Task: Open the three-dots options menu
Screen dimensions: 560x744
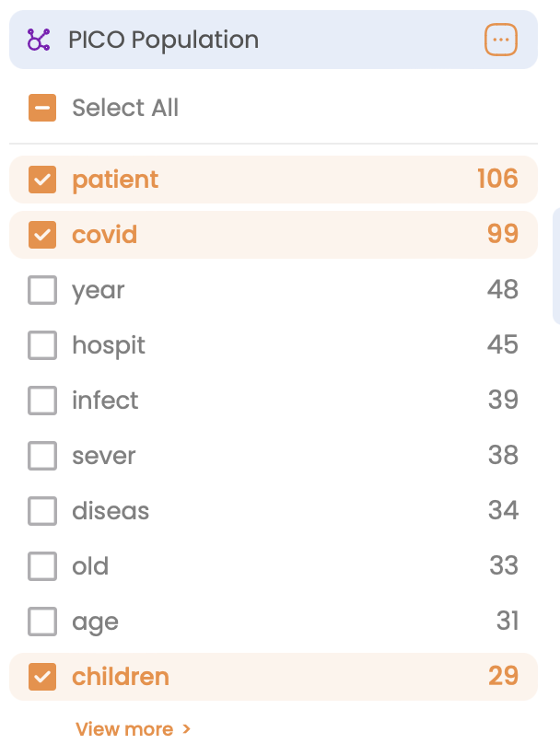Action: 500,40
